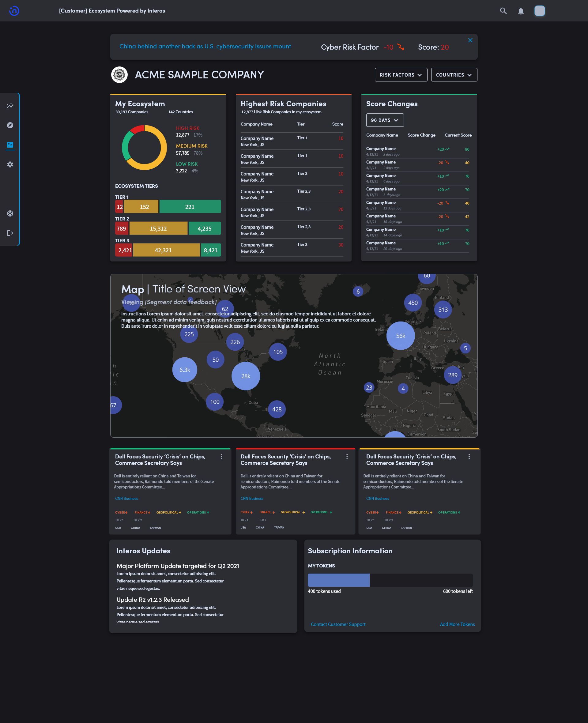Open notifications bell in top bar

point(521,11)
